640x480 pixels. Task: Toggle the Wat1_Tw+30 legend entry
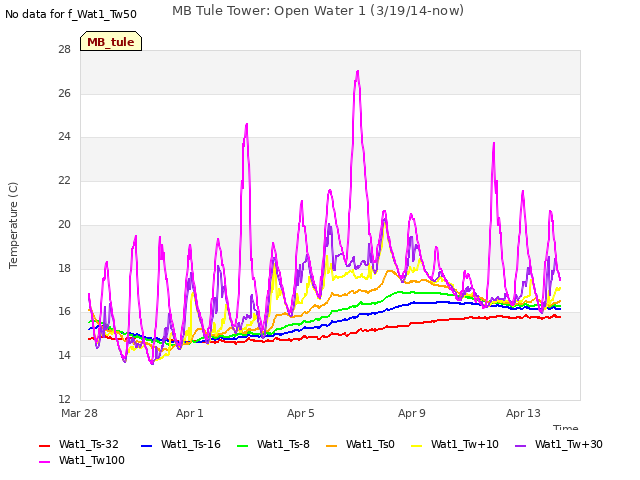[x=559, y=444]
